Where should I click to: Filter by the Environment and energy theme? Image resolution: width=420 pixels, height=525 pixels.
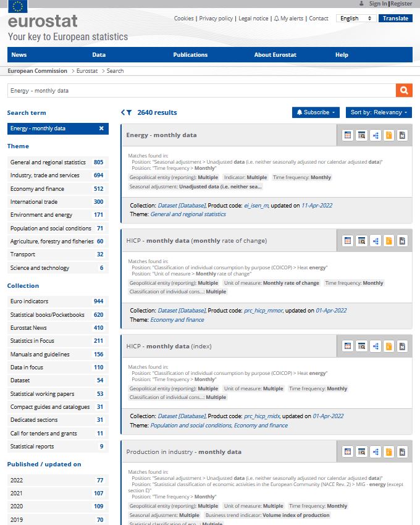41,215
